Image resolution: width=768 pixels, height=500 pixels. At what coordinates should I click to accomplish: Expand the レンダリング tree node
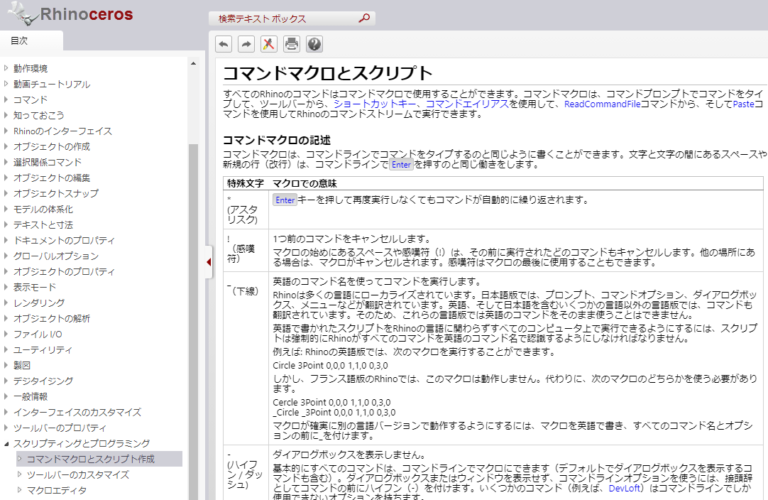tap(6, 303)
